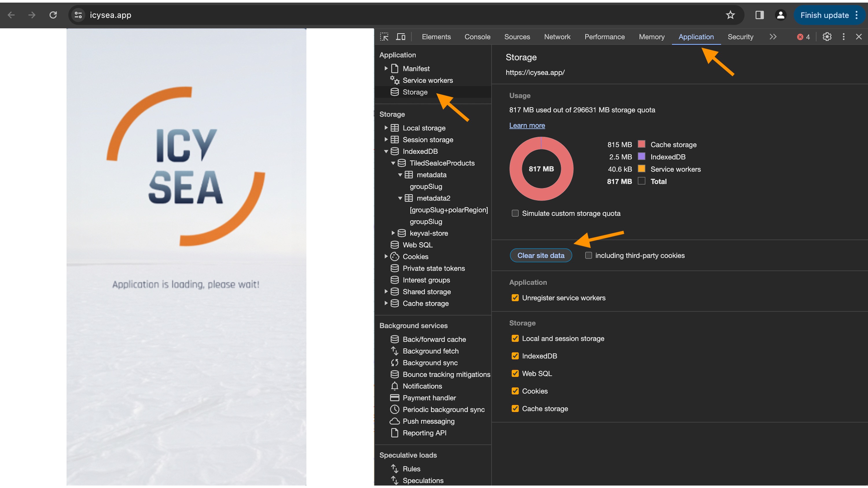Click the Push messaging cloud icon
The width and height of the screenshot is (868, 488).
[x=395, y=421]
